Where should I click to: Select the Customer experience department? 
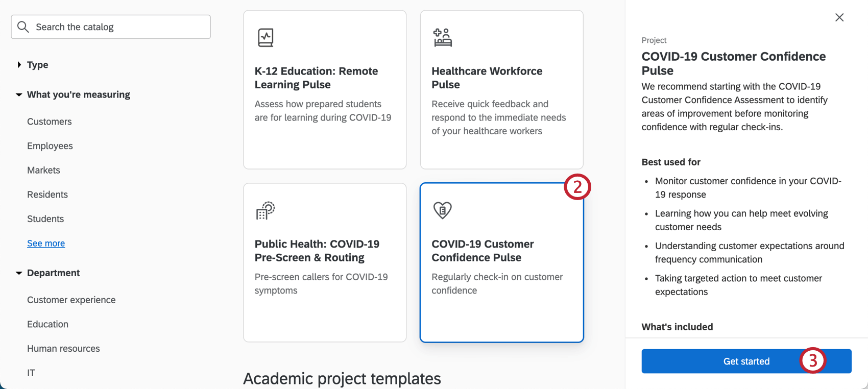pyautogui.click(x=71, y=300)
